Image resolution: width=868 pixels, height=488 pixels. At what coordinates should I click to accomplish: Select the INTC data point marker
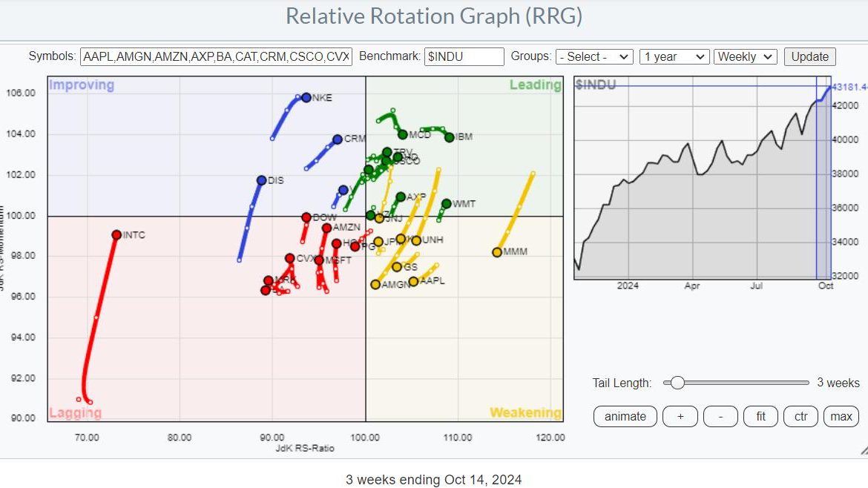tap(116, 234)
